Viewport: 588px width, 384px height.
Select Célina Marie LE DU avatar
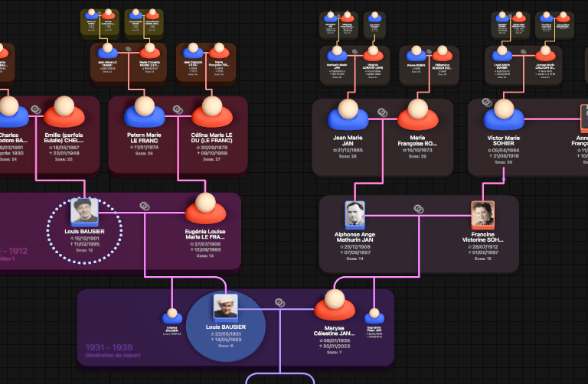tap(212, 112)
